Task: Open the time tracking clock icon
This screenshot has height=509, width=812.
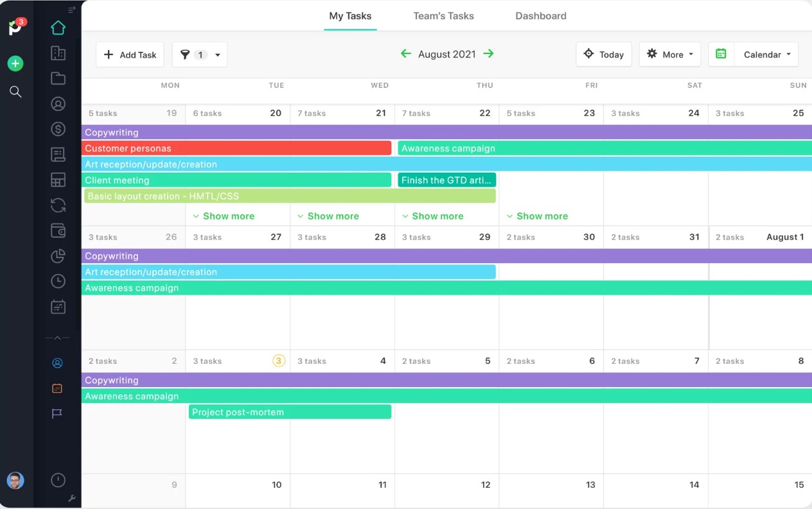Action: click(x=58, y=280)
